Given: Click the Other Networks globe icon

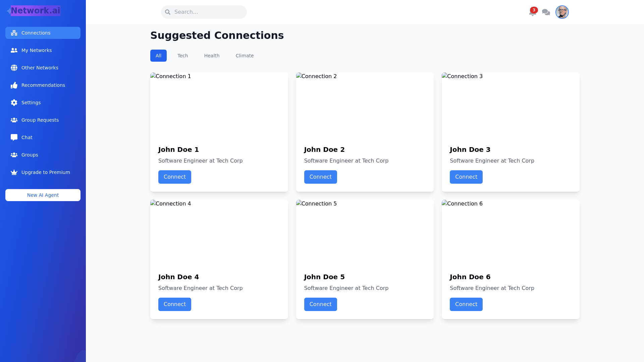Looking at the screenshot, I should point(14,68).
